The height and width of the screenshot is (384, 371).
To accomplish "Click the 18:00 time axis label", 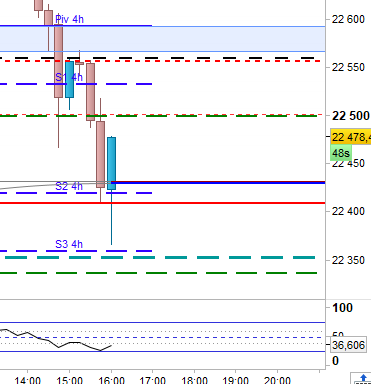I will [x=194, y=380].
